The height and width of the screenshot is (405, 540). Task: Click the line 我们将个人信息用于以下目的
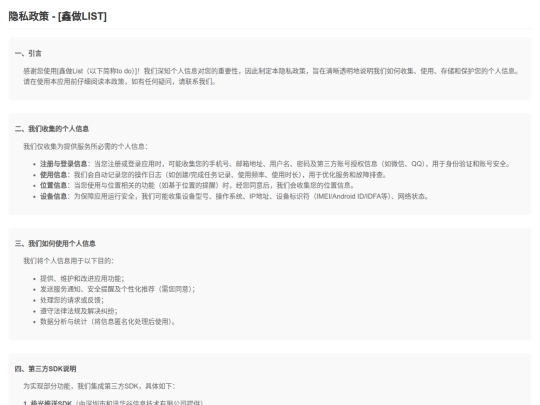[x=68, y=261]
